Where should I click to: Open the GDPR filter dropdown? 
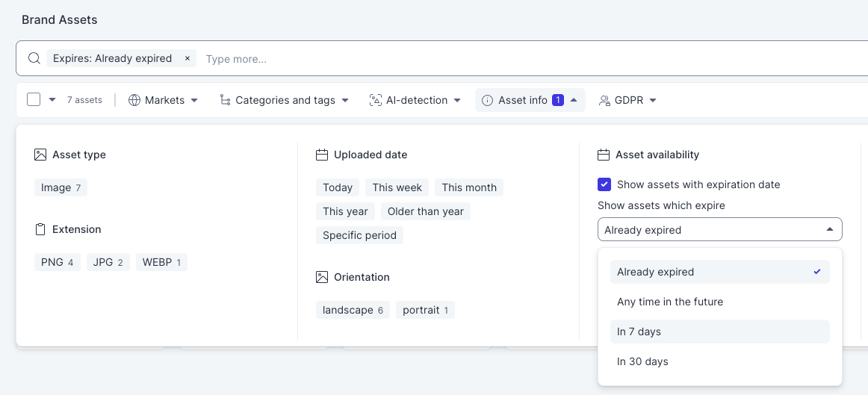[627, 100]
